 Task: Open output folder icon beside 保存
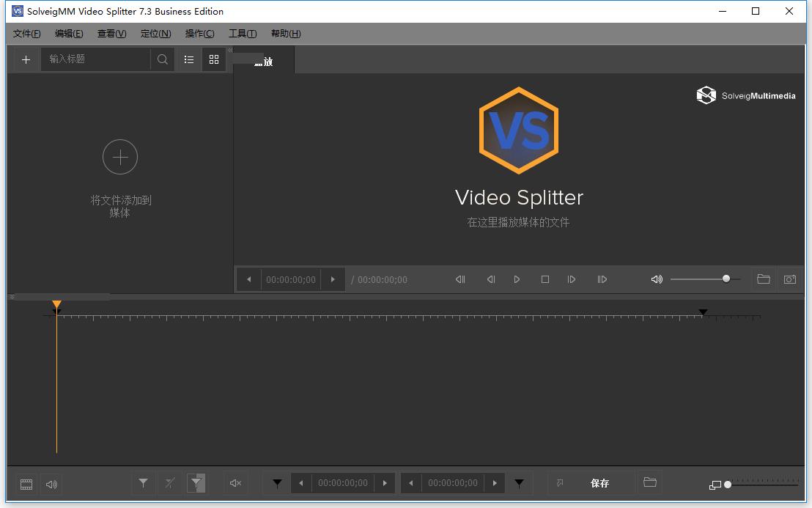pyautogui.click(x=650, y=482)
